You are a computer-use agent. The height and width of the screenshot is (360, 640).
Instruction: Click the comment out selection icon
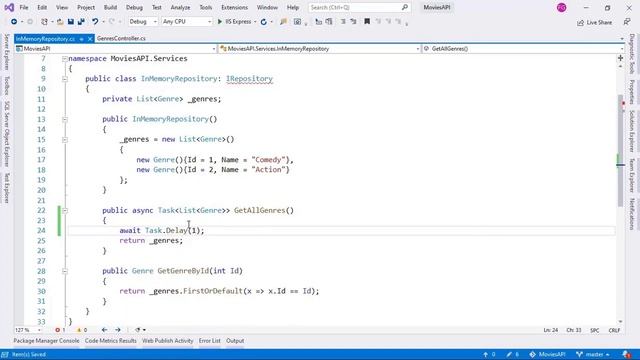[x=343, y=22]
